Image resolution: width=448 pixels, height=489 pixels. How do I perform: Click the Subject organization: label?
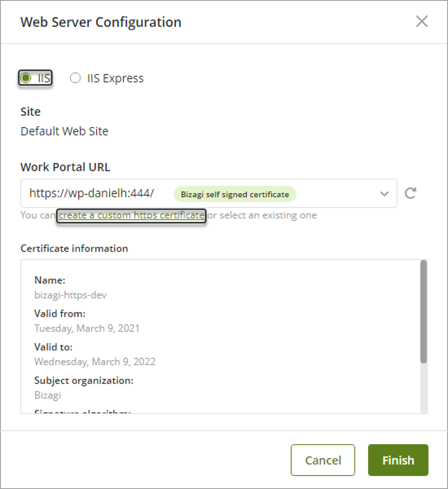[83, 380]
